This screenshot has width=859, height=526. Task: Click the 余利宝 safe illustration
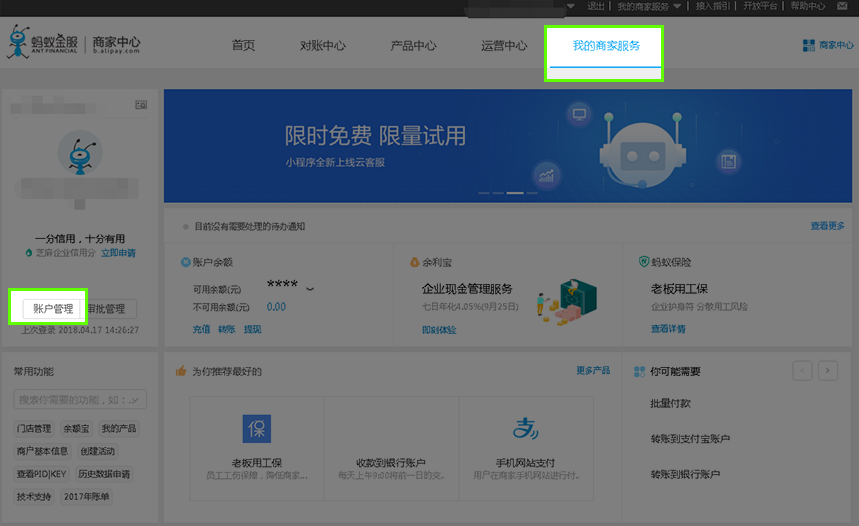(x=568, y=302)
